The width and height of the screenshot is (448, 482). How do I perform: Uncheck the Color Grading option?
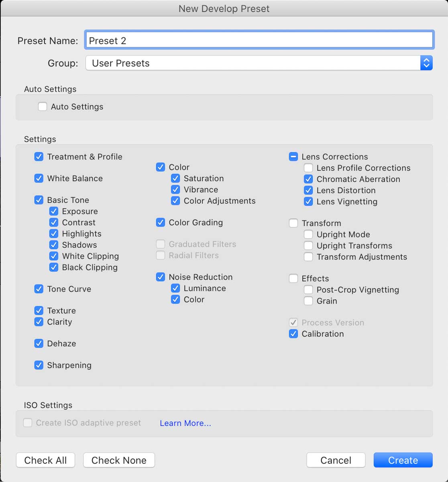tap(161, 223)
